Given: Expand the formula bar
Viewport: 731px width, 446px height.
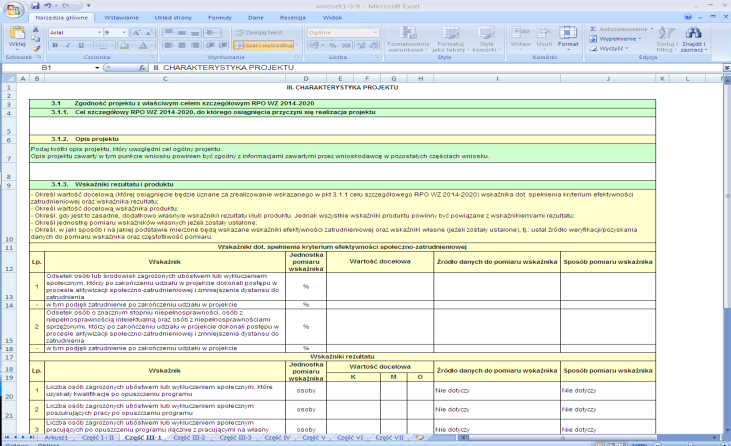Looking at the screenshot, I should tap(726, 68).
